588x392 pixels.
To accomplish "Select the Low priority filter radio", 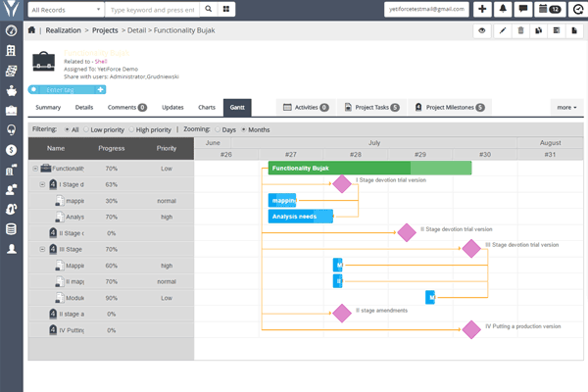I will [x=87, y=129].
